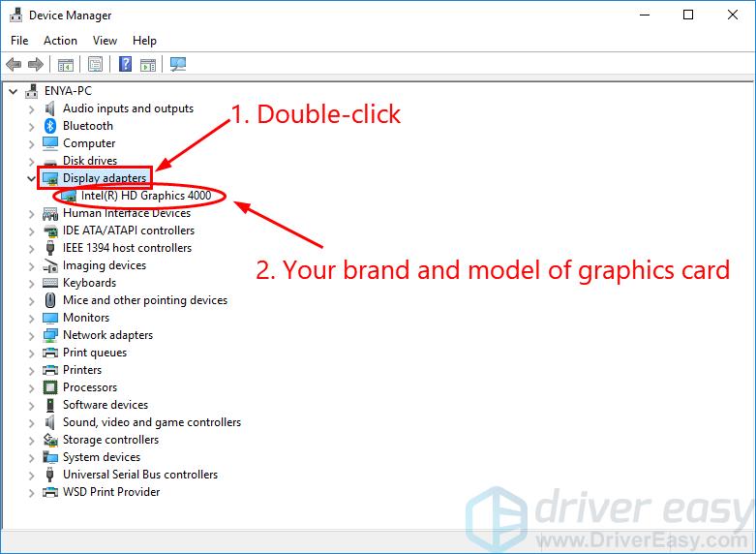Click the Storage controllers icon
Viewport: 756px width, 554px height.
(50, 440)
